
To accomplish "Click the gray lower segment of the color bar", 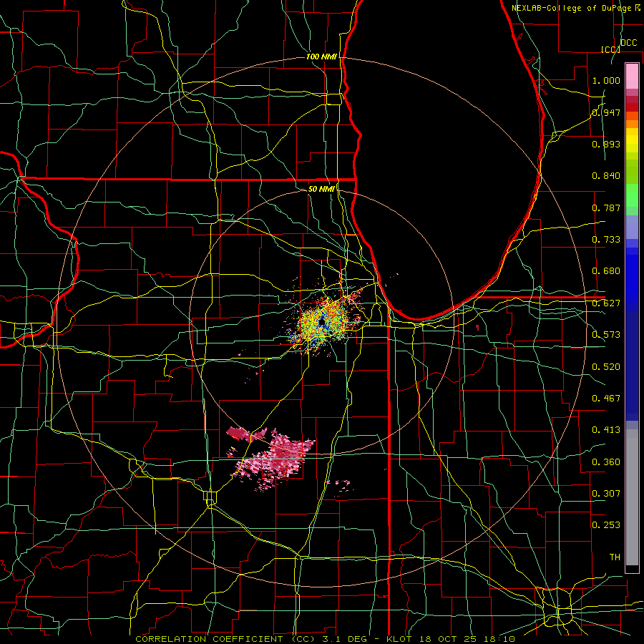I will [x=632, y=497].
